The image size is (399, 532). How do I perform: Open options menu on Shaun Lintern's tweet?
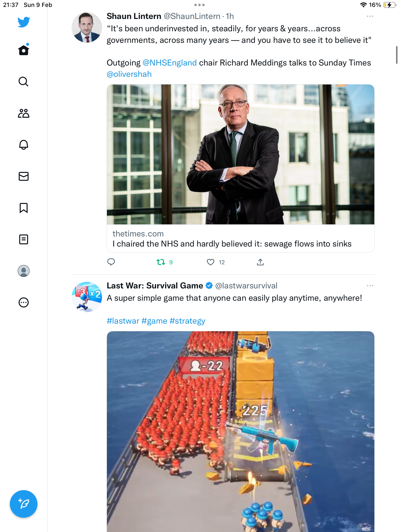coord(370,16)
